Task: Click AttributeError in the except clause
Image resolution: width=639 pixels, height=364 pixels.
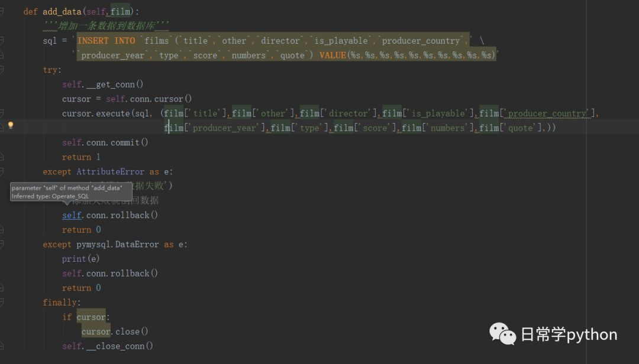Action: (x=110, y=172)
